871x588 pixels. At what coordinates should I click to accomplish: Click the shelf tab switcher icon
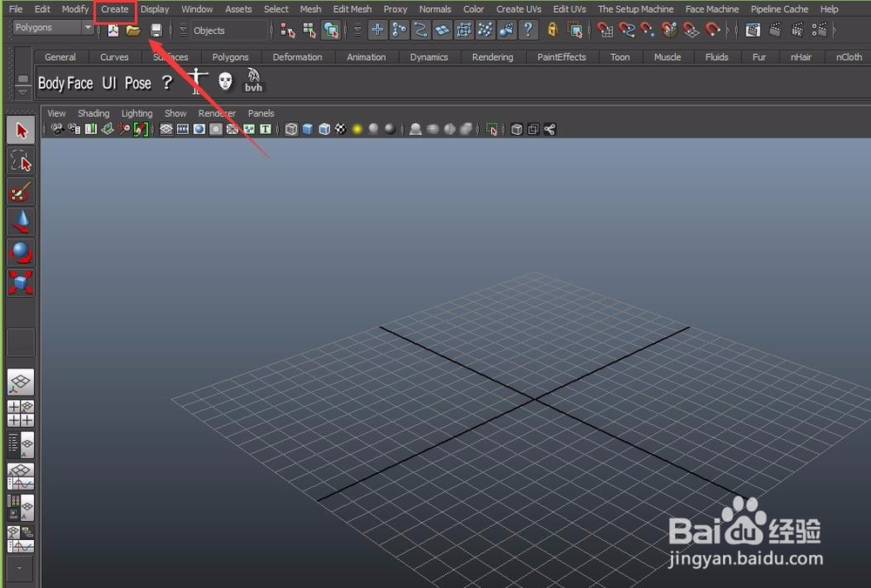tap(23, 79)
